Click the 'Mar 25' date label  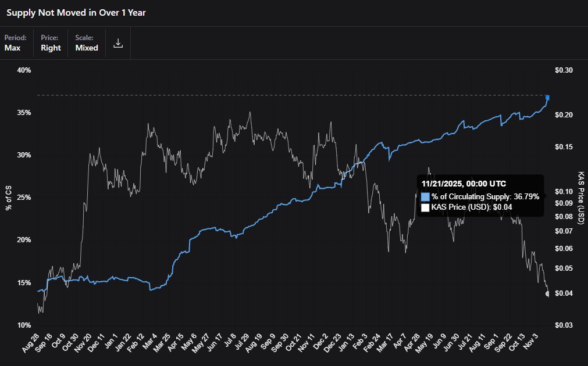point(162,342)
